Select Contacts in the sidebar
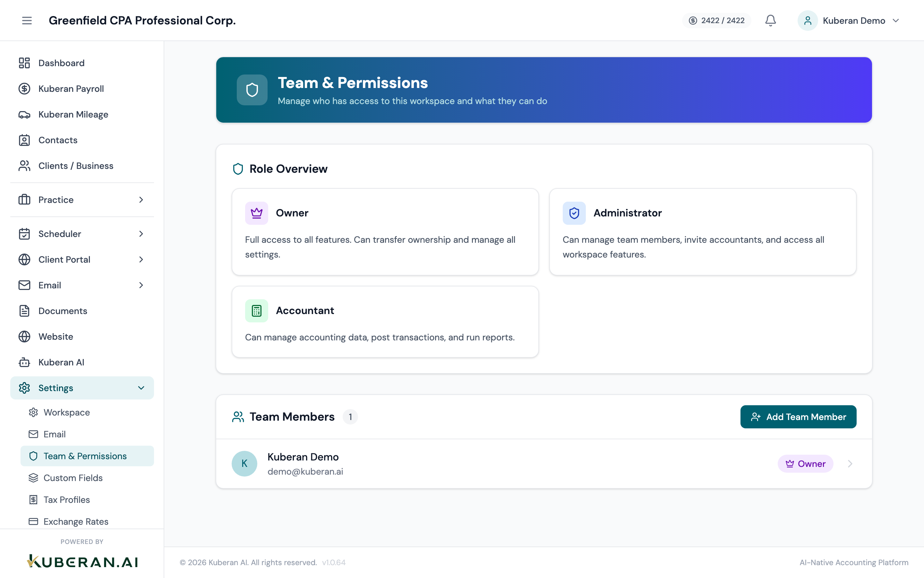Viewport: 924px width, 578px height. click(82, 140)
